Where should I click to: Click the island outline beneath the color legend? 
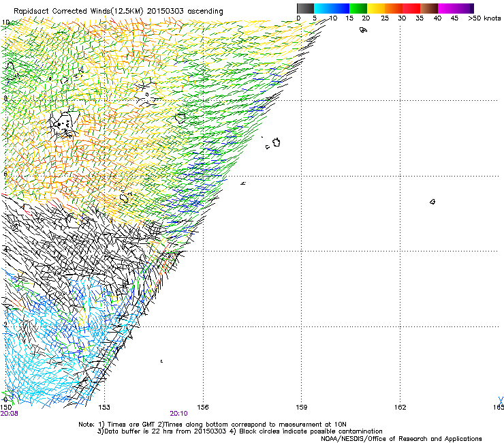click(x=363, y=30)
